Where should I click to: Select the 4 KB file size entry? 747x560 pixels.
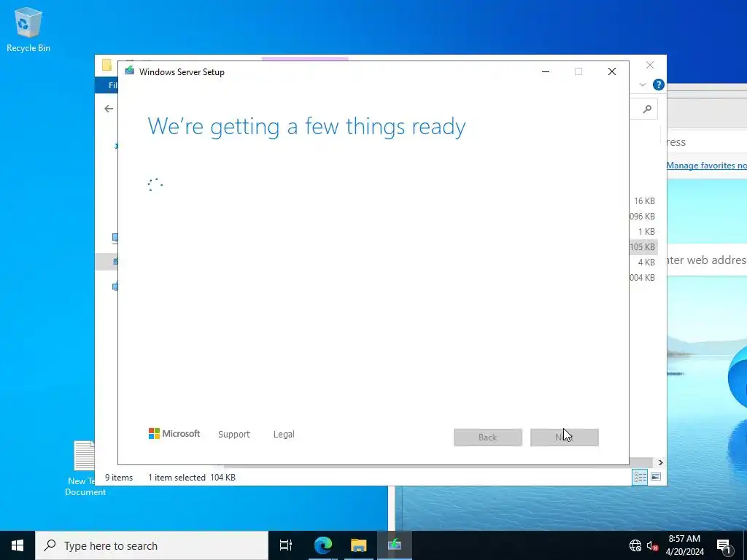[x=646, y=262]
